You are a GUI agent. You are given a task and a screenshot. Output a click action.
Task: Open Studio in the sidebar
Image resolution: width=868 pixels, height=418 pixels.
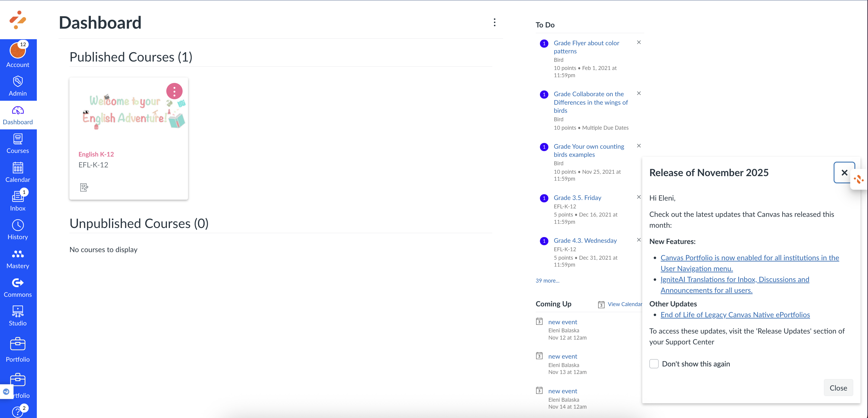click(x=18, y=315)
